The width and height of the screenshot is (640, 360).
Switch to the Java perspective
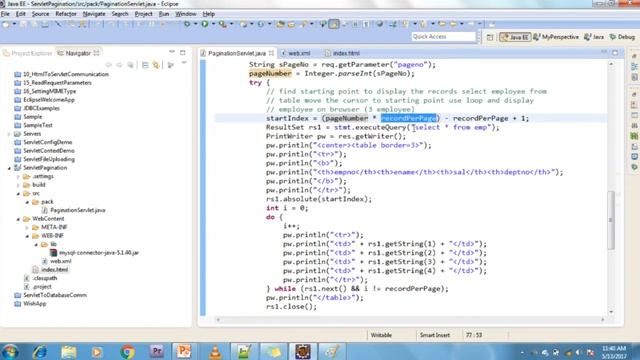pyautogui.click(x=594, y=37)
